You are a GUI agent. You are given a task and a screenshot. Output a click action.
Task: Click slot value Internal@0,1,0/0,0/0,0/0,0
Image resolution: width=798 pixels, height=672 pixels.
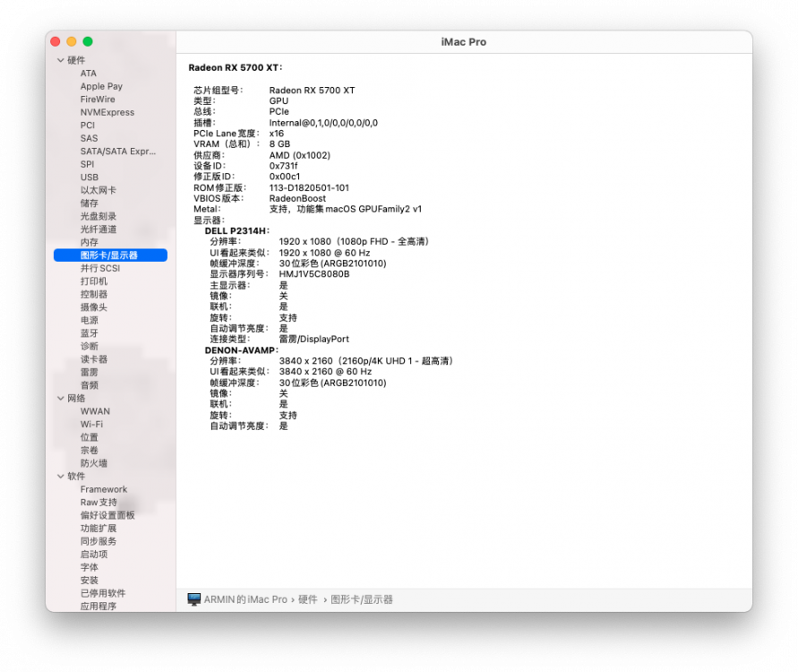point(323,123)
